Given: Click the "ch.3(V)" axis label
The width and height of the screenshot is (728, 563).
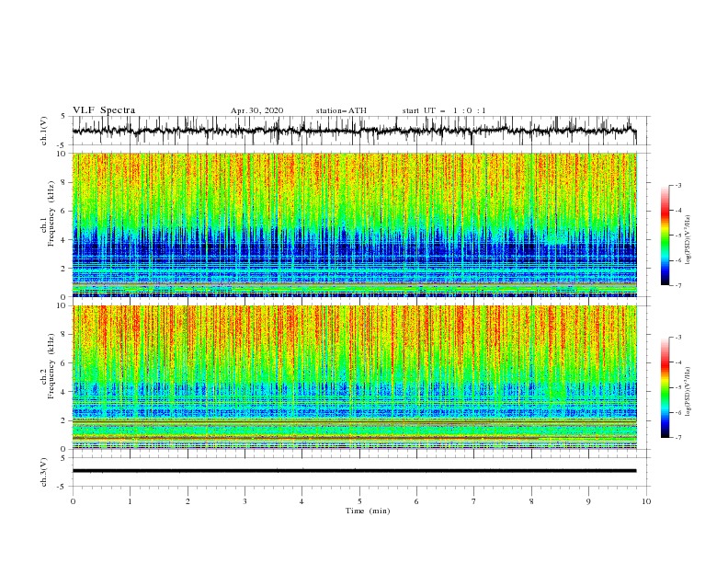Looking at the screenshot, I should click(x=44, y=472).
